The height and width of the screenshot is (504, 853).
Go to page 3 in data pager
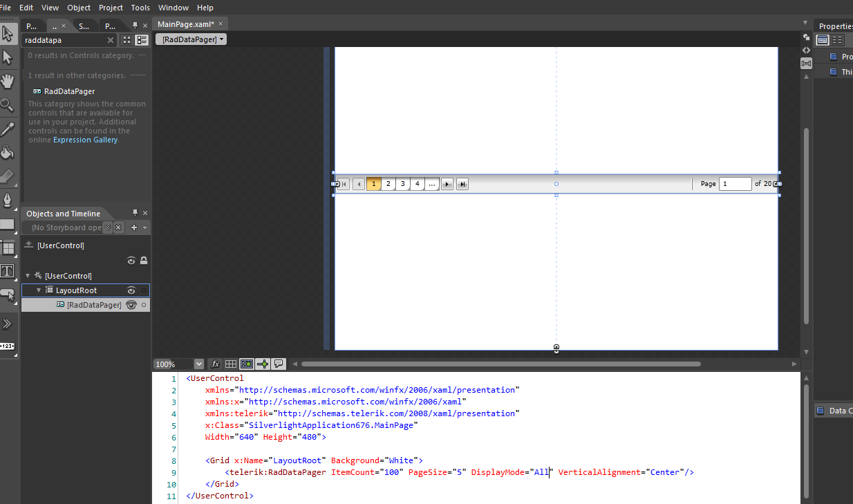pos(403,184)
